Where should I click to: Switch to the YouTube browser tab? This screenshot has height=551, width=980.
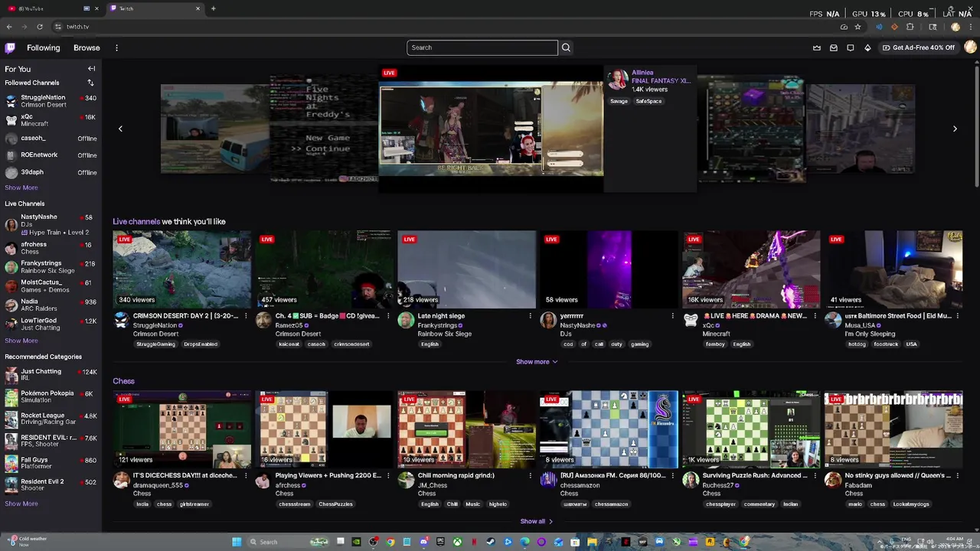tap(54, 8)
